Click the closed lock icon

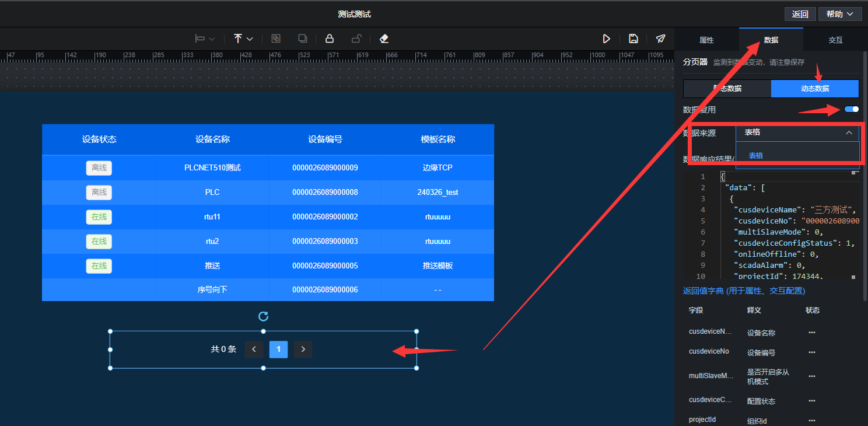coord(329,39)
